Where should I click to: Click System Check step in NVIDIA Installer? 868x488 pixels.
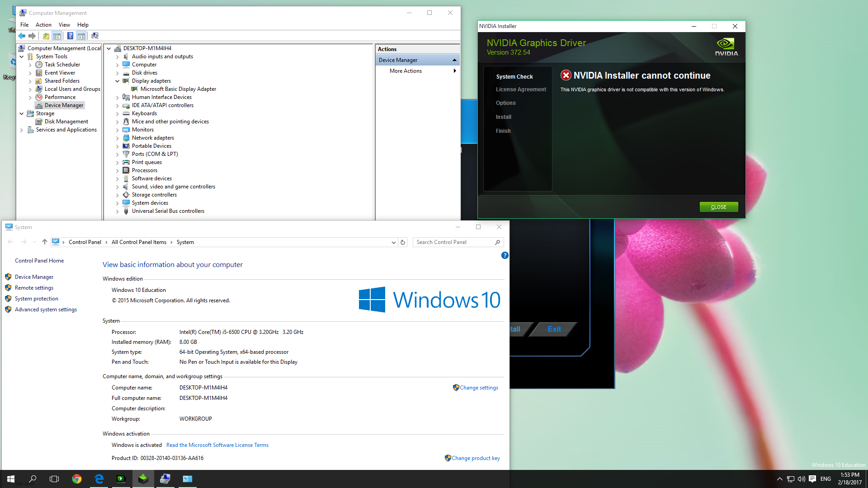tap(514, 77)
